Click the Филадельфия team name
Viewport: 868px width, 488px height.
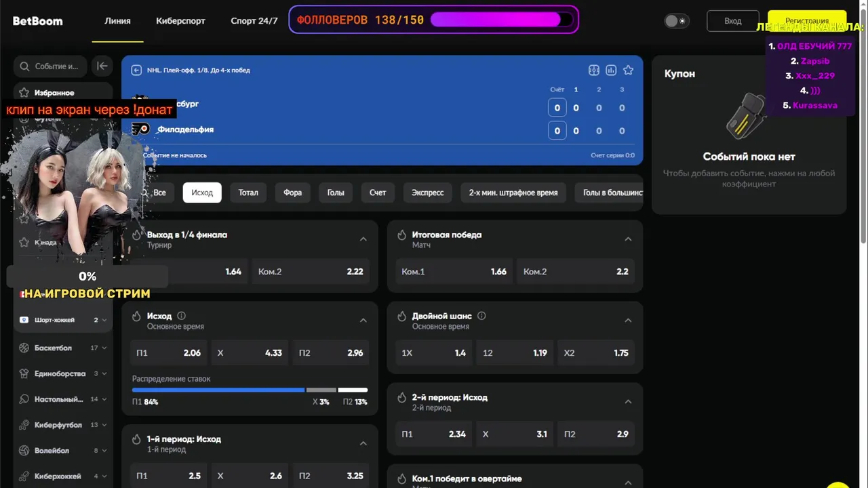point(185,129)
